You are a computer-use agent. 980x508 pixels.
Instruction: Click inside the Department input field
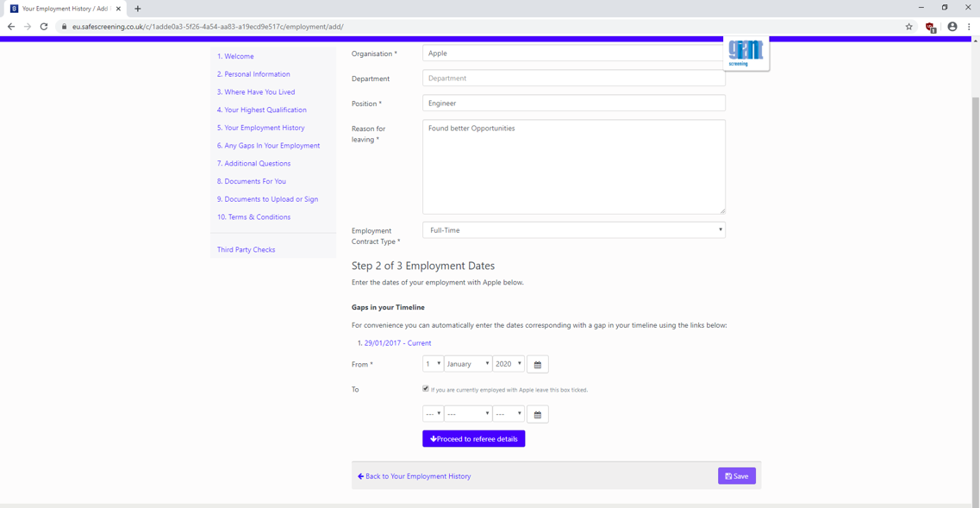[x=573, y=78]
